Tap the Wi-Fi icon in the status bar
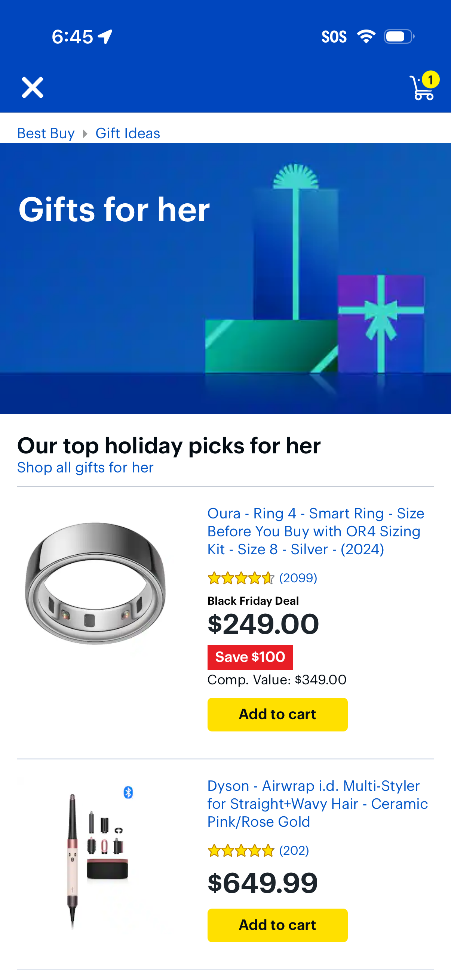451x980 pixels. [366, 36]
